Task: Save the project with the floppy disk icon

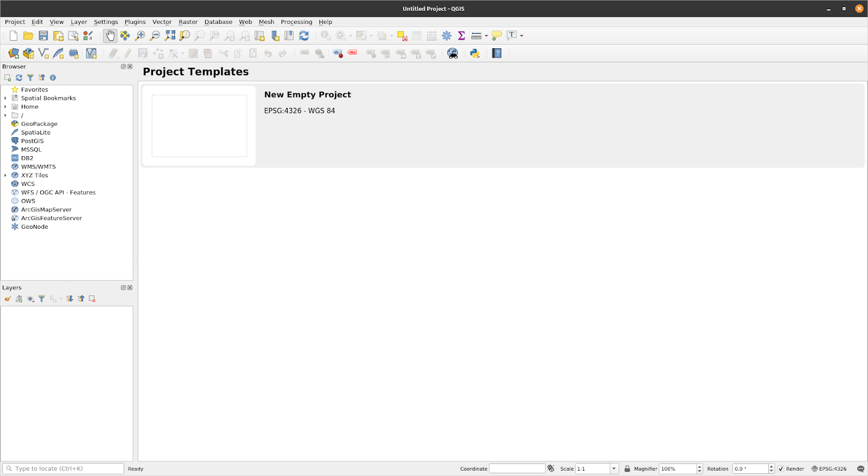Action: (43, 36)
